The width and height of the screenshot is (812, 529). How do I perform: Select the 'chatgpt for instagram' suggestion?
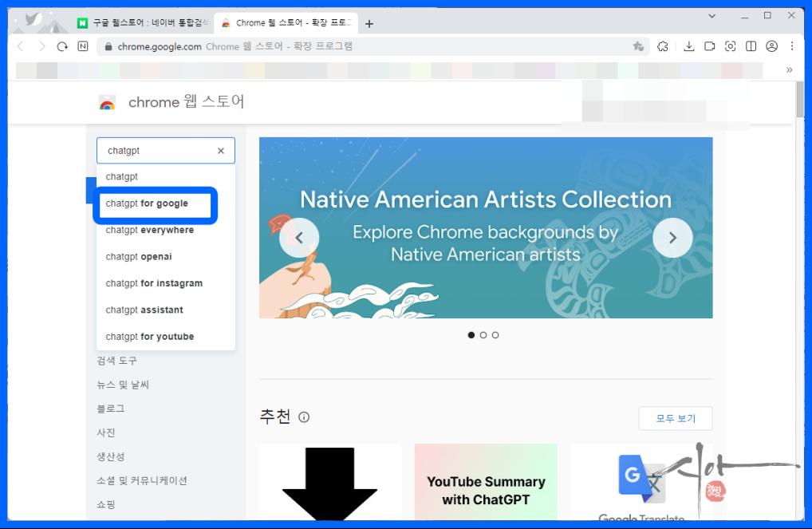click(166, 283)
